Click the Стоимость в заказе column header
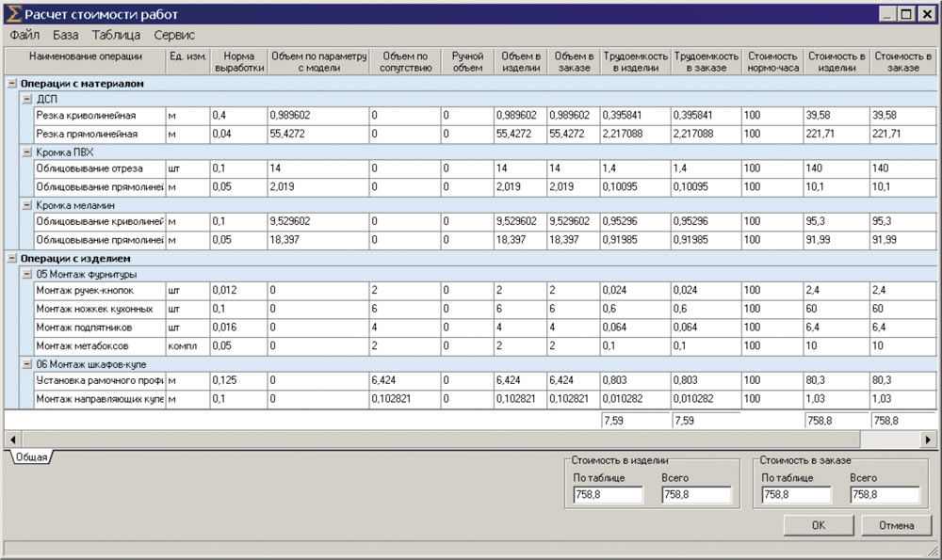942x560 pixels. click(903, 61)
